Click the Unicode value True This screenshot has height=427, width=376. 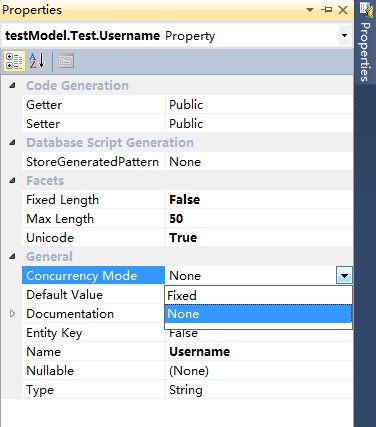point(183,238)
